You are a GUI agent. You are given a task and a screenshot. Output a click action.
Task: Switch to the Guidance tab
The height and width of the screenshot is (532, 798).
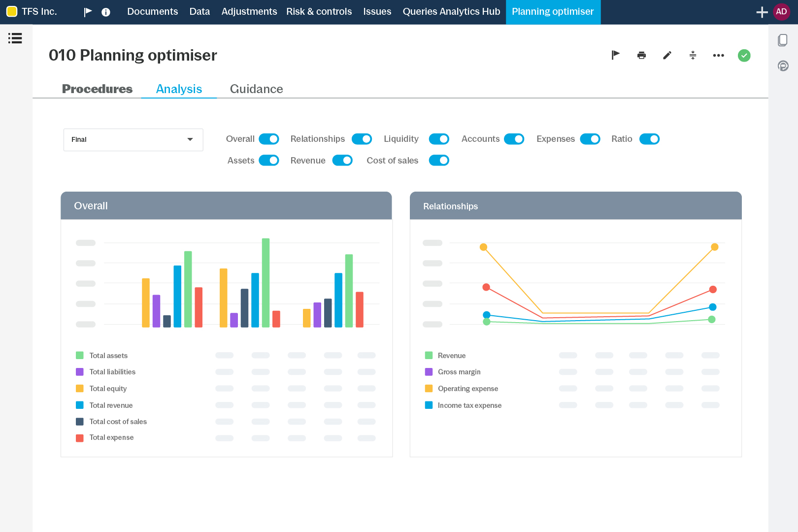[x=256, y=89]
